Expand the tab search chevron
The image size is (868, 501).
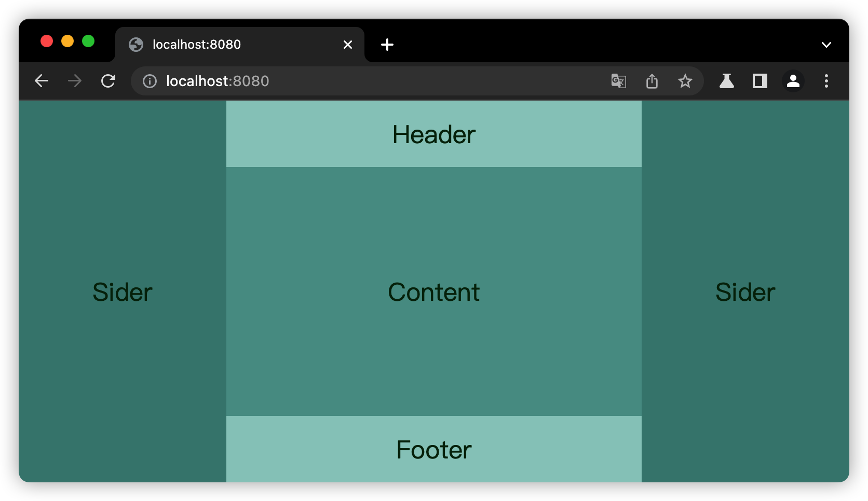click(826, 45)
